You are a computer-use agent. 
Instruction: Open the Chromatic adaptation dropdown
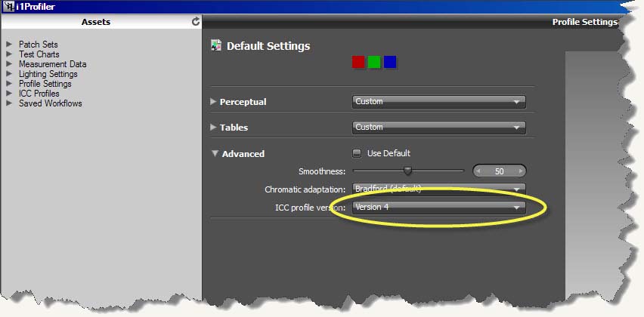[438, 189]
